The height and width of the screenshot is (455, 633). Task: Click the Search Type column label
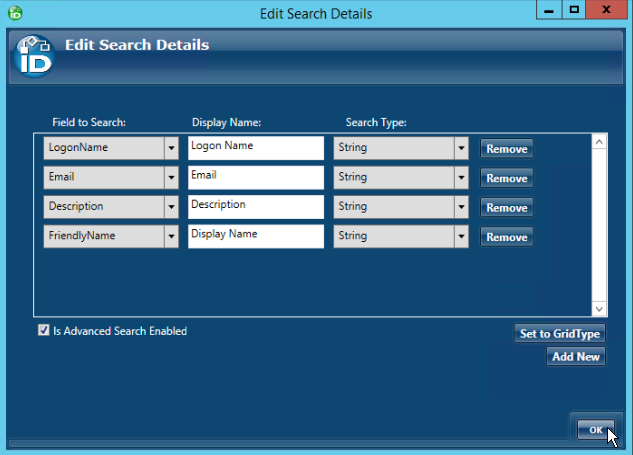[376, 122]
